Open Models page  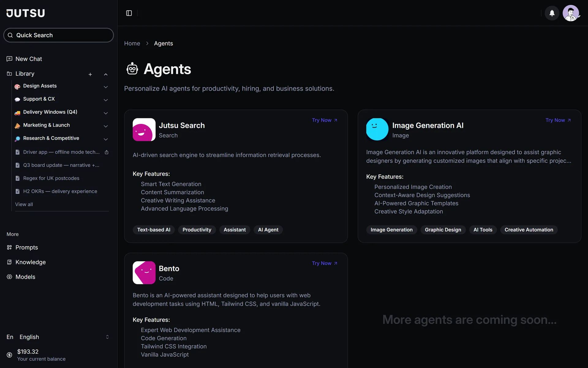click(x=25, y=277)
